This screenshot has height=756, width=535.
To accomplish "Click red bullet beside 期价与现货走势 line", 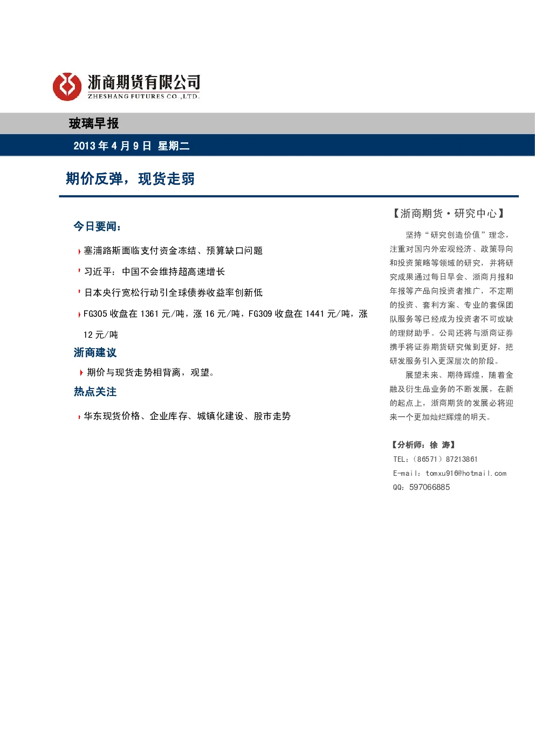I will pos(81,373).
